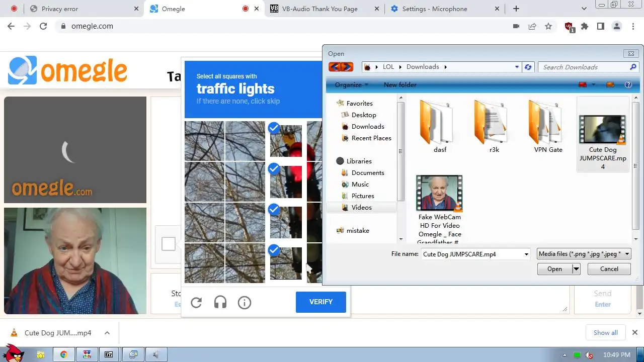Go back in browser history
The height and width of the screenshot is (362, 644).
(11, 26)
